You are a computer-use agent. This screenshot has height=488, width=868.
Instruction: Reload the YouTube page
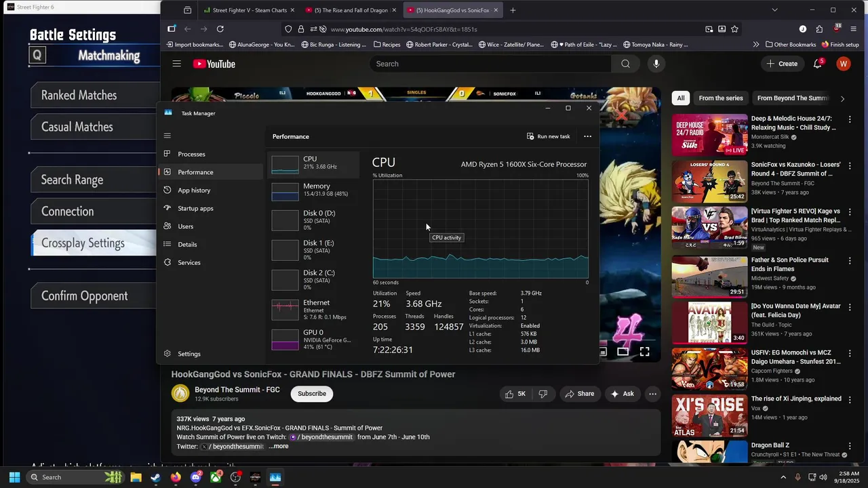[220, 29]
